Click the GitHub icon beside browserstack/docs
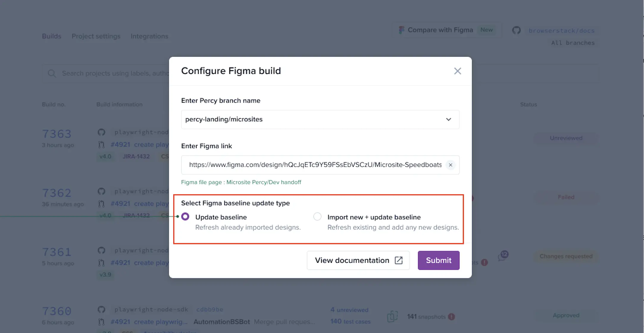 516,30
